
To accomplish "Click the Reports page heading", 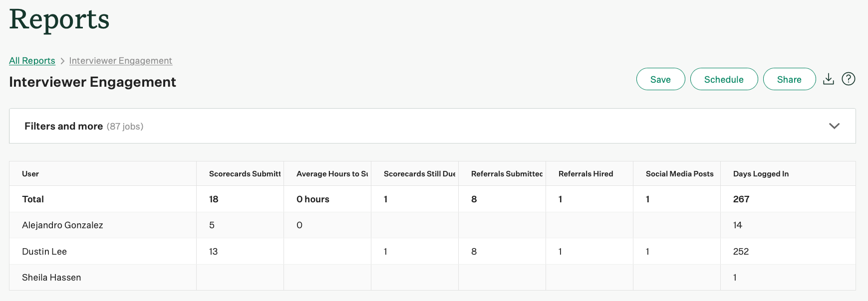I will point(59,20).
